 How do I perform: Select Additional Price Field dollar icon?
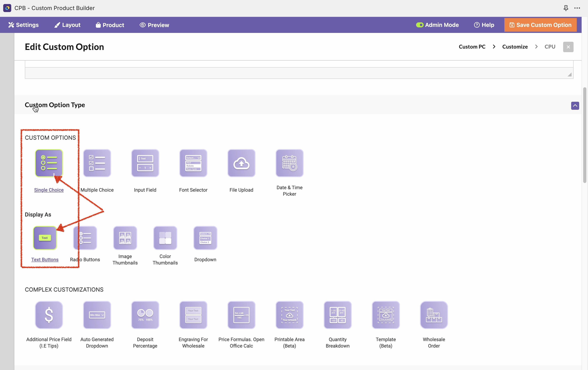pos(49,315)
